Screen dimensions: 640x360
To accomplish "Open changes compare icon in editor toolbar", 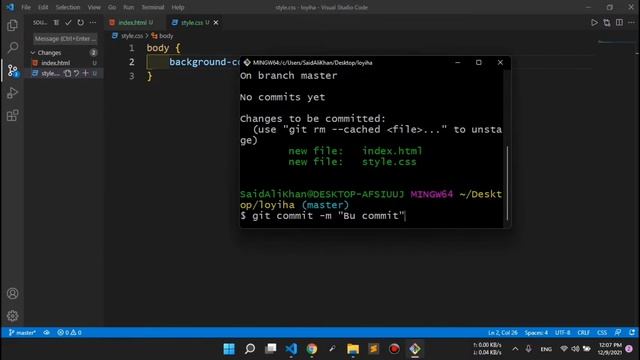I will click(607, 22).
